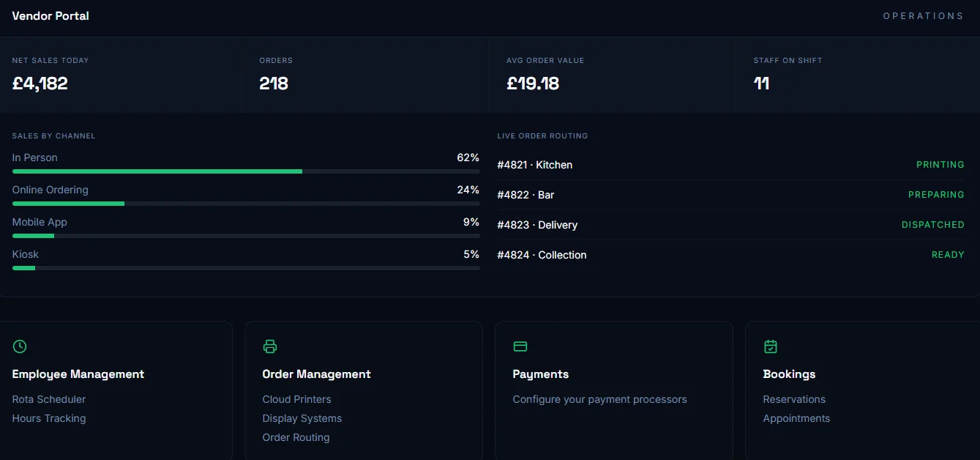Viewport: 980px width, 460px height.
Task: Open the Cloud Printers link
Action: click(x=297, y=399)
